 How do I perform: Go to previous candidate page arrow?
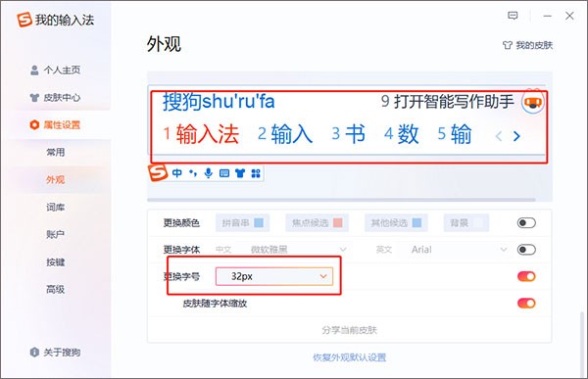499,136
